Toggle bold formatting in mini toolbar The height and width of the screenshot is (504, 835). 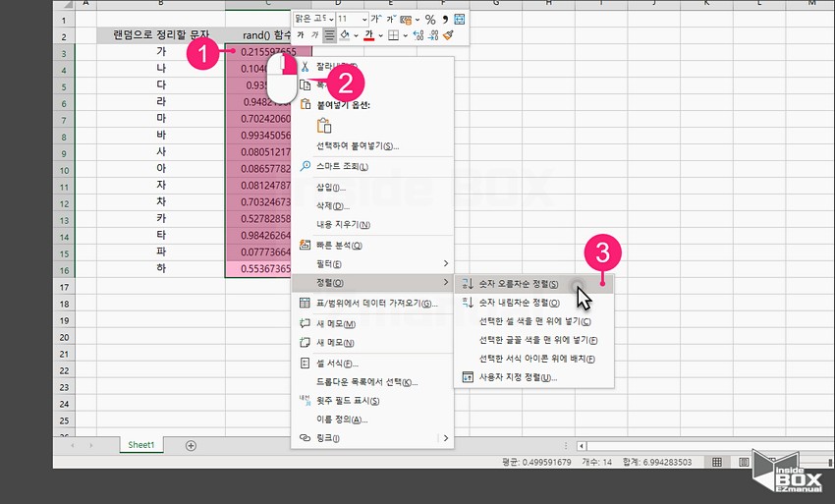coord(301,35)
